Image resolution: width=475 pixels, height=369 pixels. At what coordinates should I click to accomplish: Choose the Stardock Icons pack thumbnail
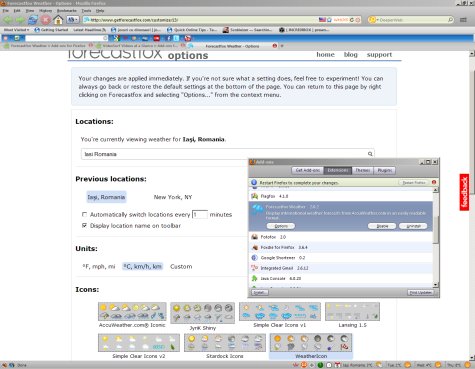click(x=225, y=343)
